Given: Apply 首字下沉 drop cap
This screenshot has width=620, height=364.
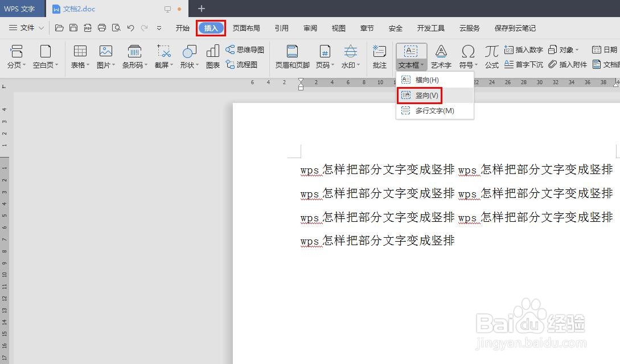Looking at the screenshot, I should point(524,64).
